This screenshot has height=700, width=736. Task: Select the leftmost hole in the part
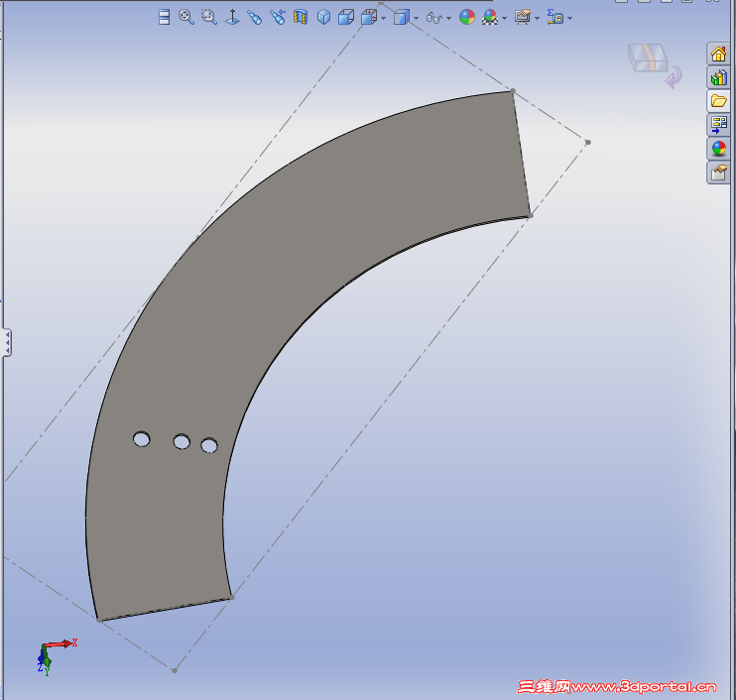point(141,439)
